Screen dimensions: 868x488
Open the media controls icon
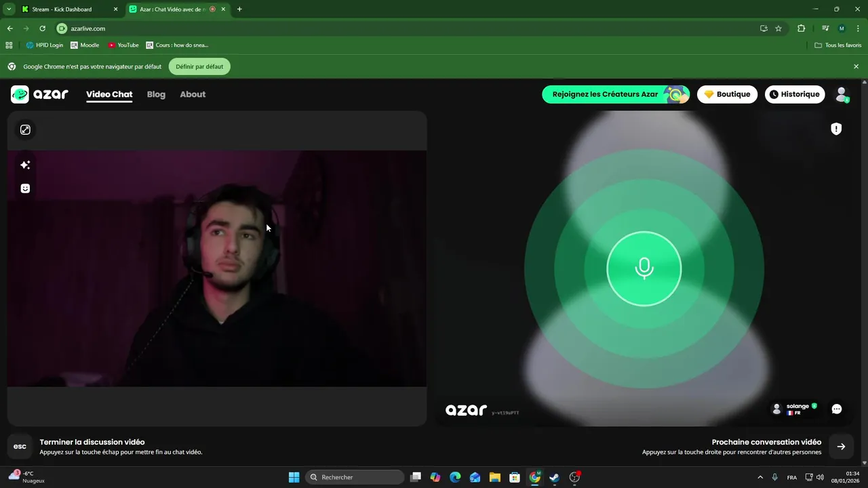825,28
